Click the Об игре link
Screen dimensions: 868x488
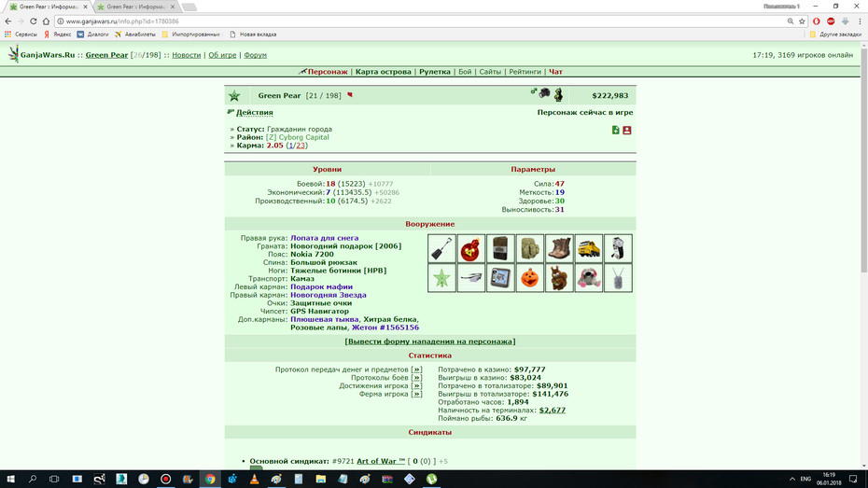tap(222, 55)
